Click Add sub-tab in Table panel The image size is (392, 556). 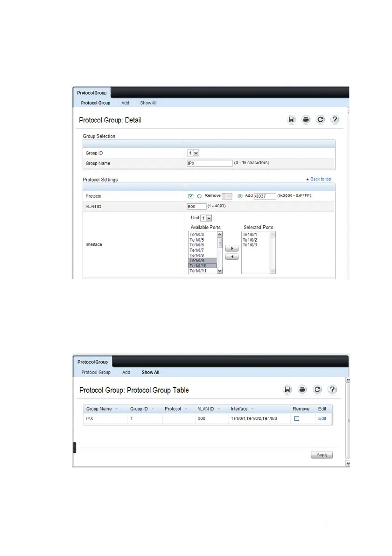[126, 372]
